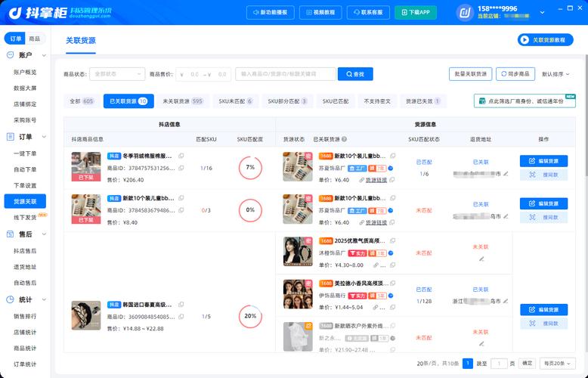This screenshot has height=378, width=588.
Task: Open 货源关联 in sidebar
Action: (x=25, y=201)
